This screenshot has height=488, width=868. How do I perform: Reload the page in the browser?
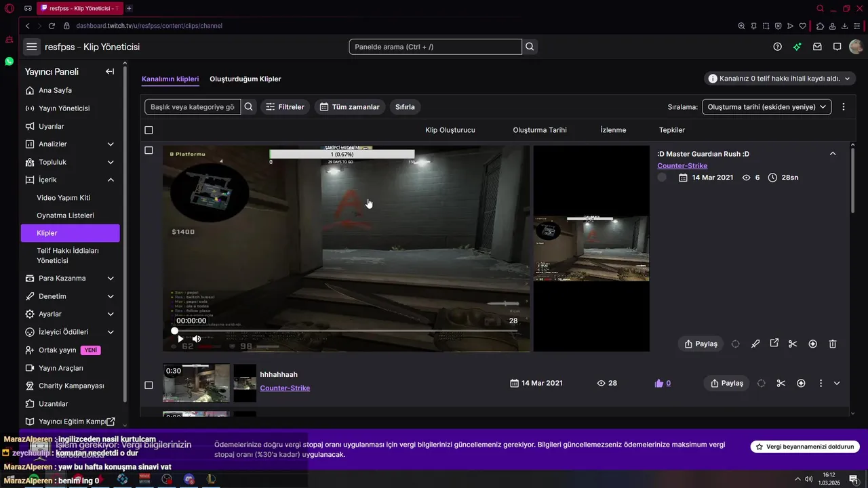[x=52, y=26]
